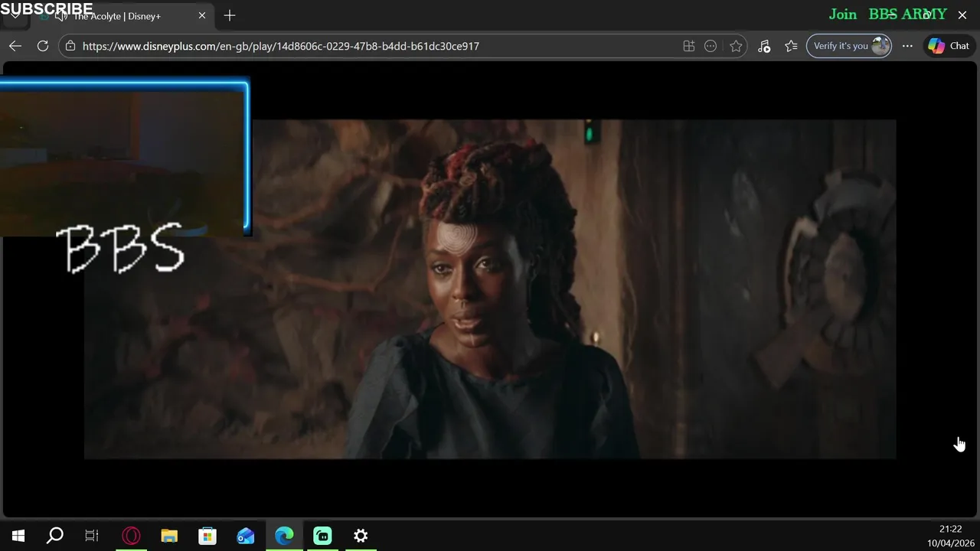
Task: Open Microsoft Store from taskbar
Action: tap(207, 536)
